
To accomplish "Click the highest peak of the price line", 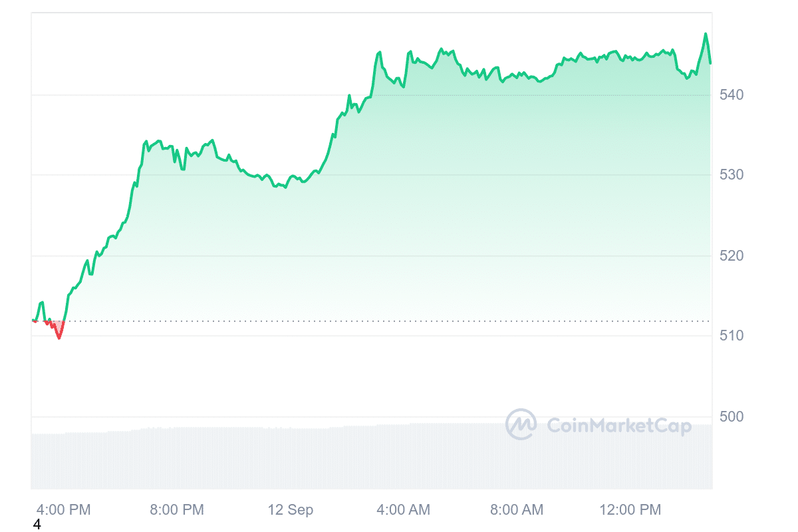I will pos(706,34).
